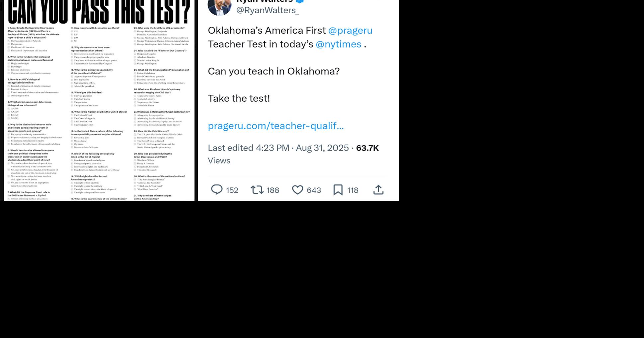Open the @prageru mention link
Image resolution: width=644 pixels, height=338 pixels.
[x=350, y=30]
